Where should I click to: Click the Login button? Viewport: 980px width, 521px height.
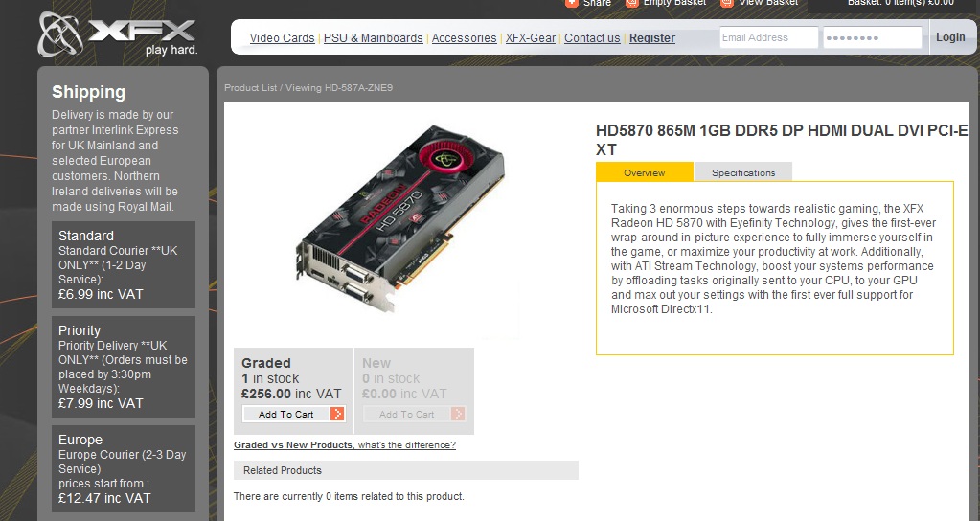[x=950, y=37]
